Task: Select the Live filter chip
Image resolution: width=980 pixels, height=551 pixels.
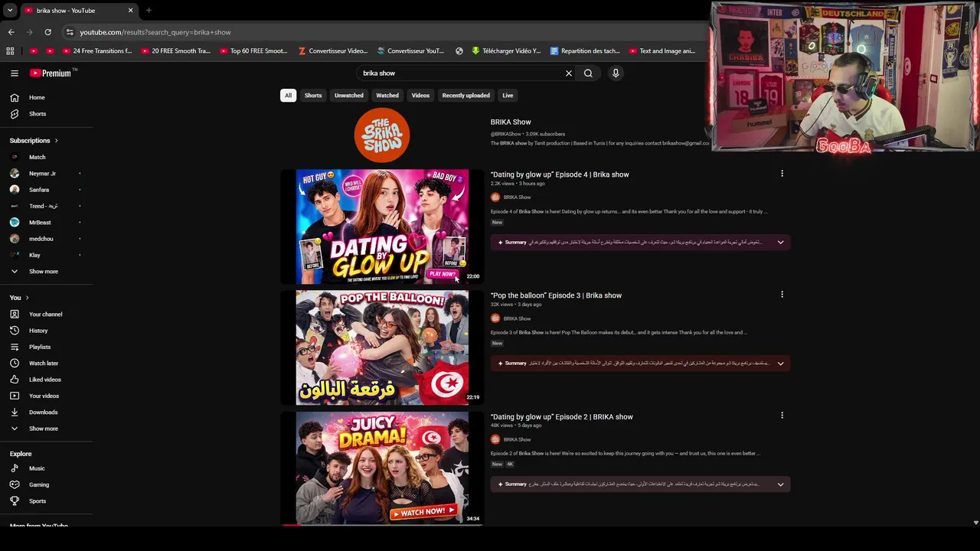Action: [x=508, y=96]
